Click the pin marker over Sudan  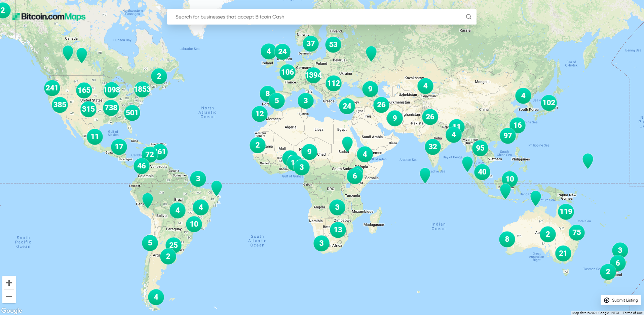(x=347, y=144)
